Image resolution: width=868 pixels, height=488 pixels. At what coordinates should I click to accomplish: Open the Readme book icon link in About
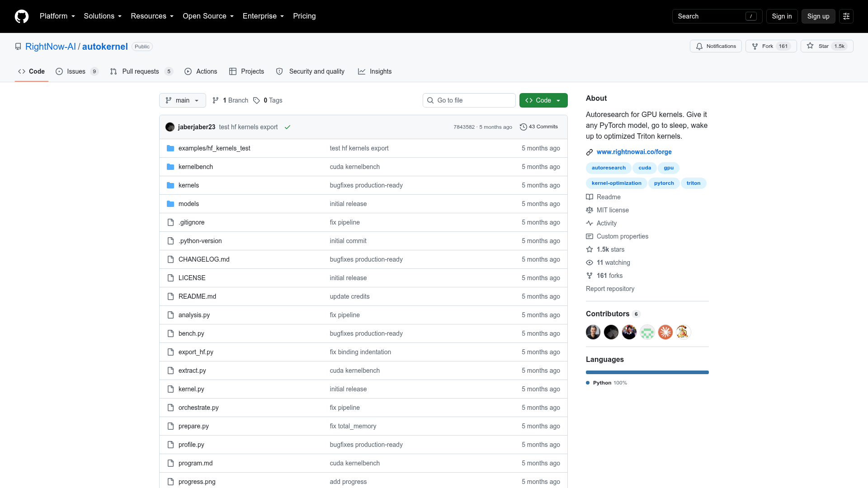point(604,197)
